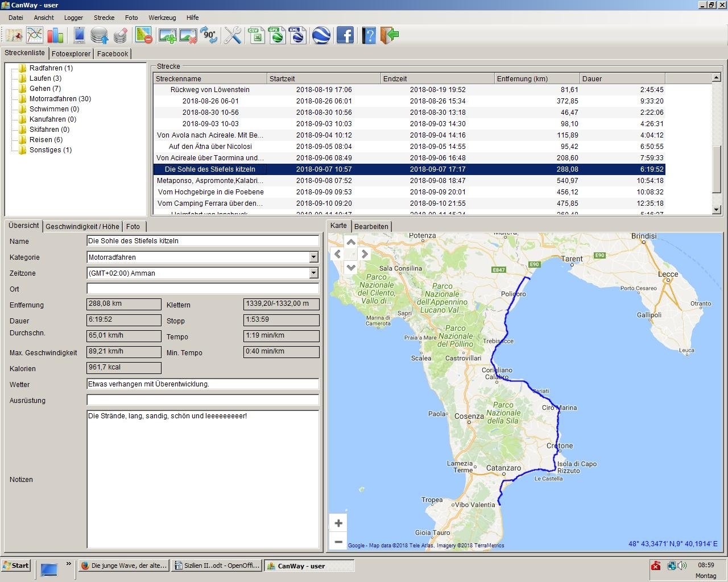728x582 pixels.
Task: Click the add photo icon
Action: pos(167,35)
